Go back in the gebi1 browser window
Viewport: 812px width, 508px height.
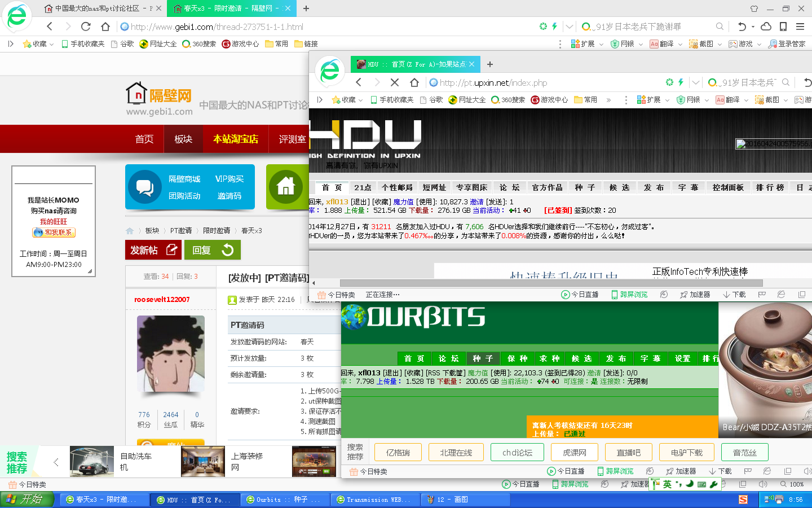(50, 27)
